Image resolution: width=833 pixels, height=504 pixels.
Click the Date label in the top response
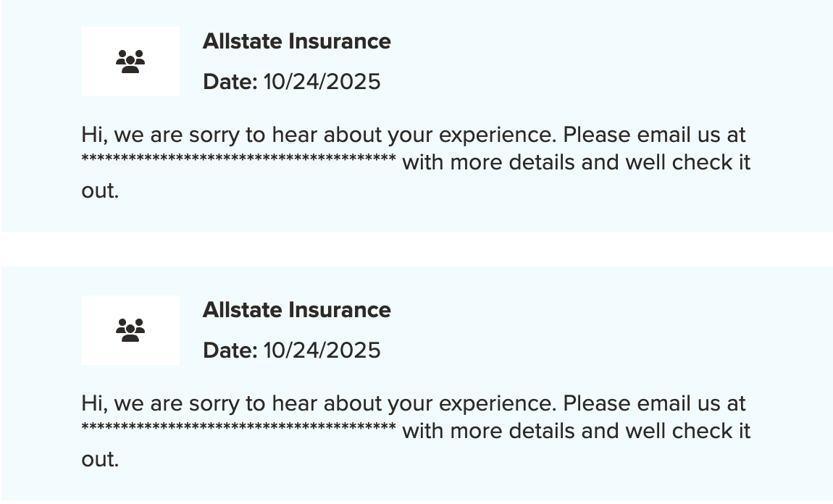[x=230, y=82]
